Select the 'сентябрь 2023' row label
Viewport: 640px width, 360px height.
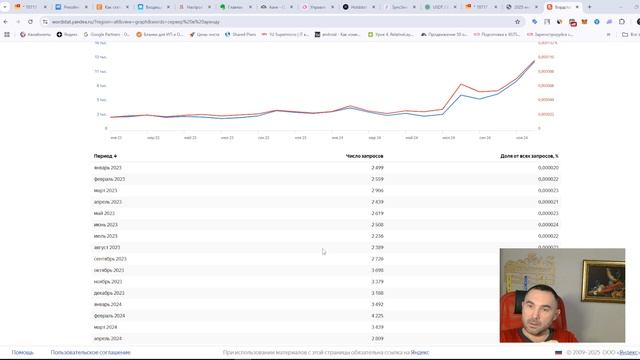pyautogui.click(x=110, y=259)
